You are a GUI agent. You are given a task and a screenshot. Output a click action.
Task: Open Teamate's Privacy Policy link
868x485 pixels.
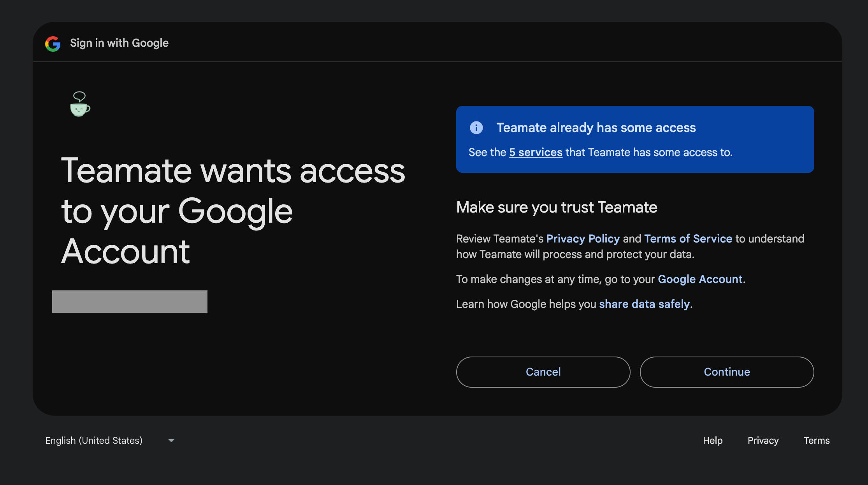583,238
